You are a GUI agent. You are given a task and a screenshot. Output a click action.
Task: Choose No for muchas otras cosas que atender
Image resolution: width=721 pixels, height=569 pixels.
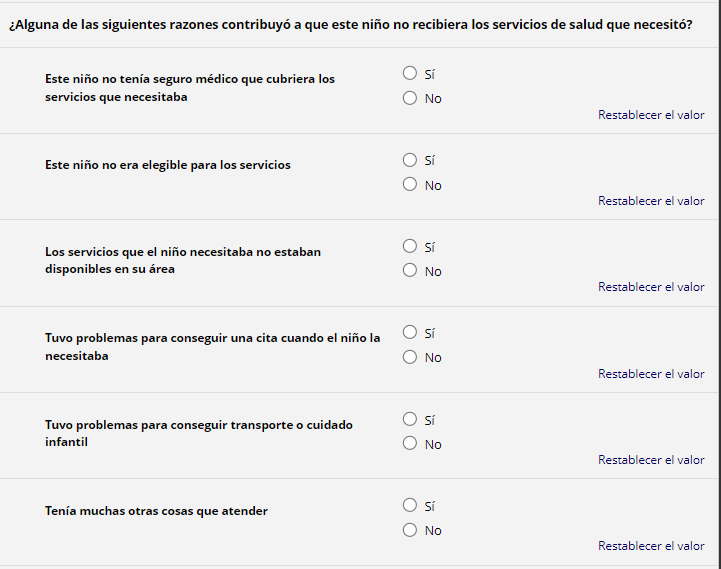pyautogui.click(x=409, y=530)
